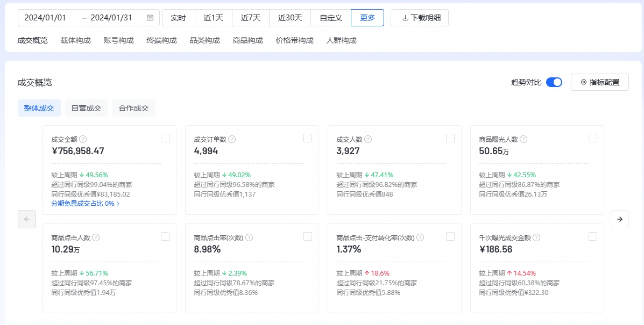The width and height of the screenshot is (644, 325).
Task: Tick the 商品点击-支付转化率 card checkbox
Action: click(450, 236)
